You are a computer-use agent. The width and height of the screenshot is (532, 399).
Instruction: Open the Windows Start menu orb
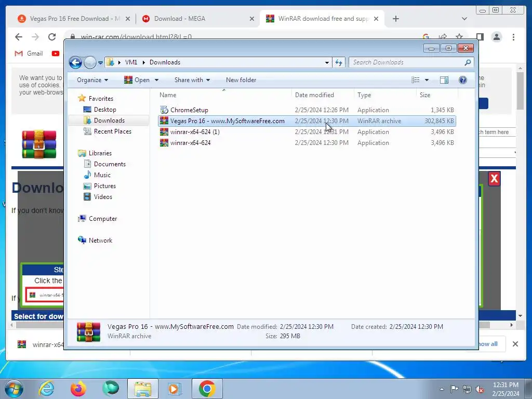point(14,389)
